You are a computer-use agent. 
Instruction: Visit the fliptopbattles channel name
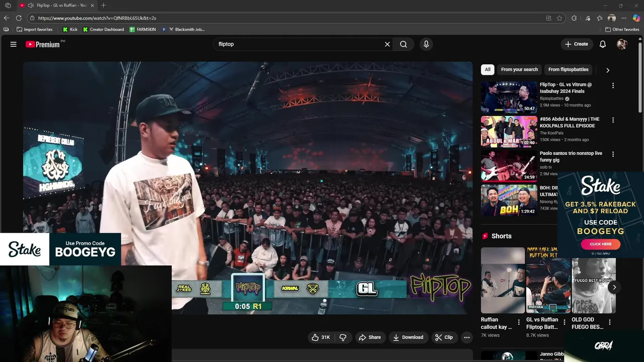click(x=552, y=99)
